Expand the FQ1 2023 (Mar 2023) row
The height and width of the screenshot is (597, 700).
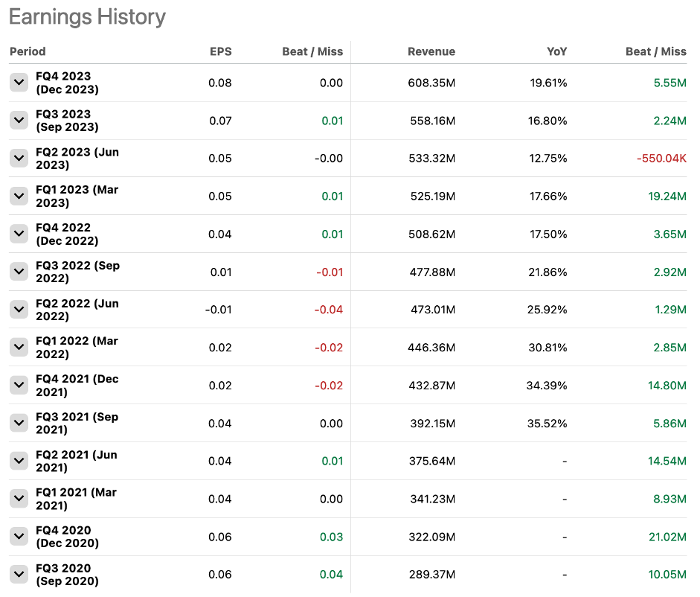point(19,196)
